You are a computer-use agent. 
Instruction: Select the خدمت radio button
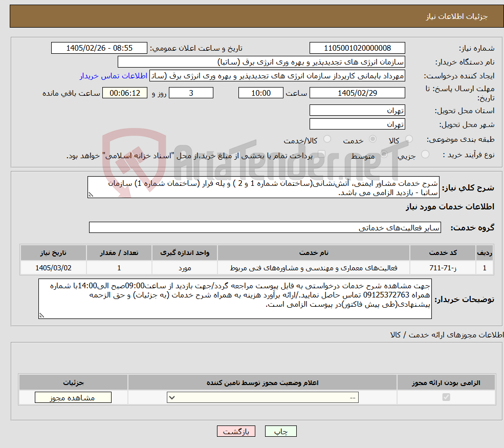[372, 139]
